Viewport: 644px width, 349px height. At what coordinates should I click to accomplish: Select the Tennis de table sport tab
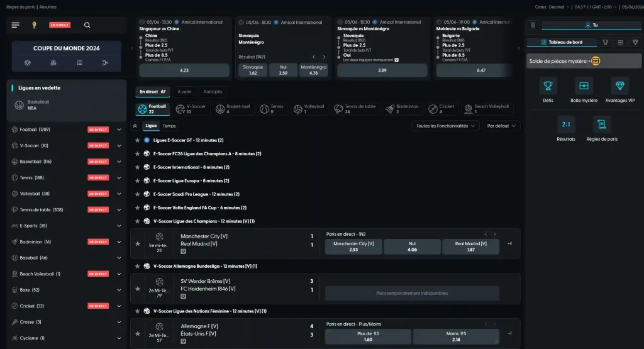(x=355, y=109)
